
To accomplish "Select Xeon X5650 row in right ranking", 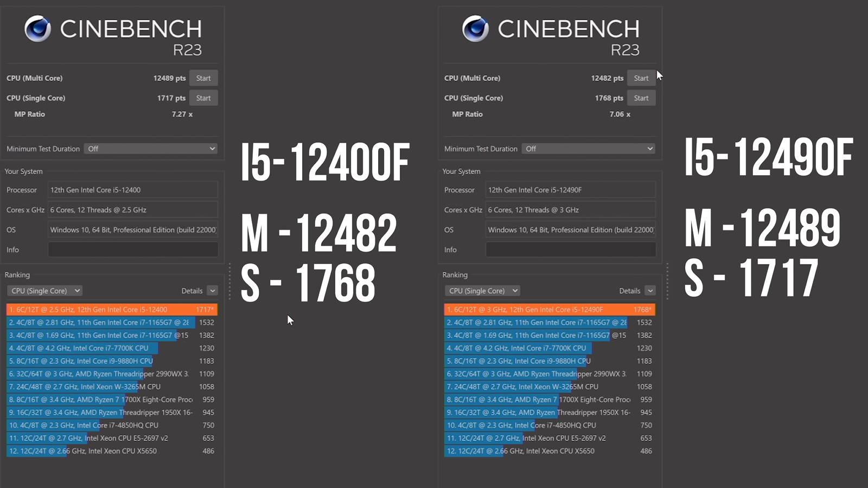I will coord(550,451).
